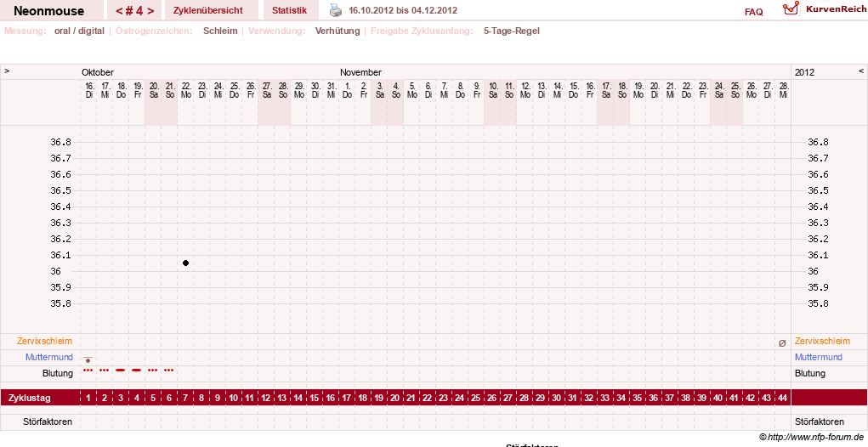The image size is (868, 447).
Task: Click cycle day 44 in Zyklustag row
Action: click(783, 398)
